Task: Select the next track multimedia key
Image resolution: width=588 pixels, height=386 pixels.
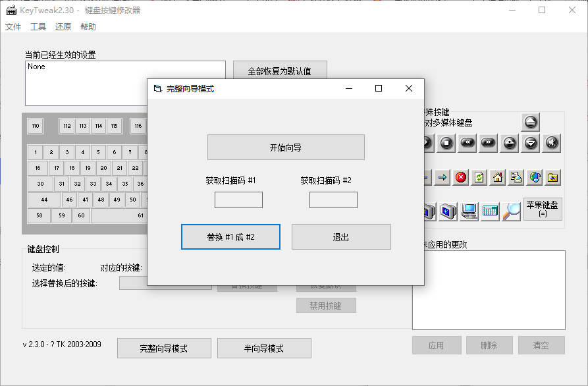Action: point(489,143)
